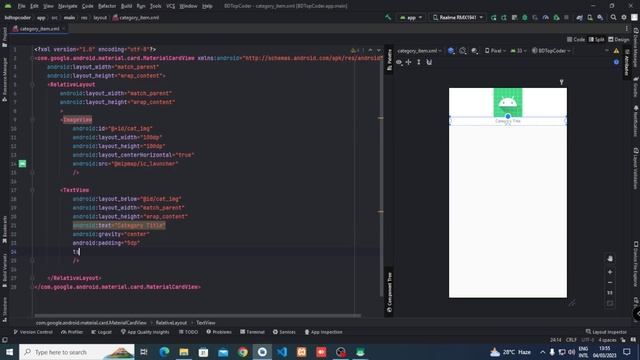Select the category_item.xml editor tab
The image size is (640, 360).
(x=39, y=29)
